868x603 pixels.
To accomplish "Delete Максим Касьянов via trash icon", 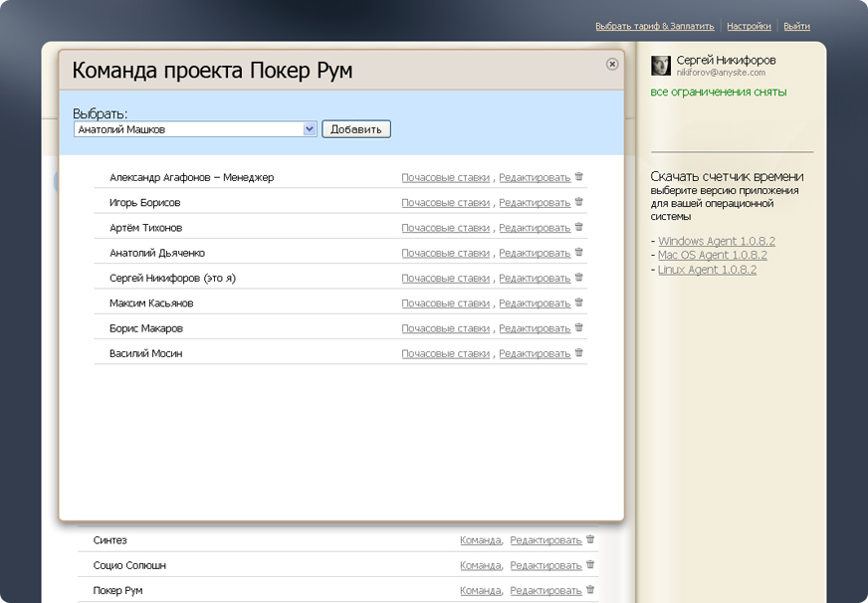I will coord(579,303).
